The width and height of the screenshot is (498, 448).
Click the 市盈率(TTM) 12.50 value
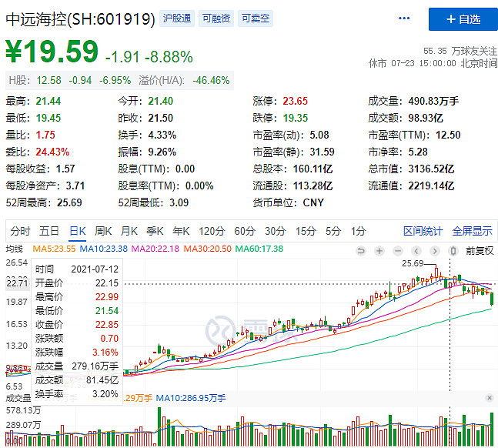(x=448, y=135)
